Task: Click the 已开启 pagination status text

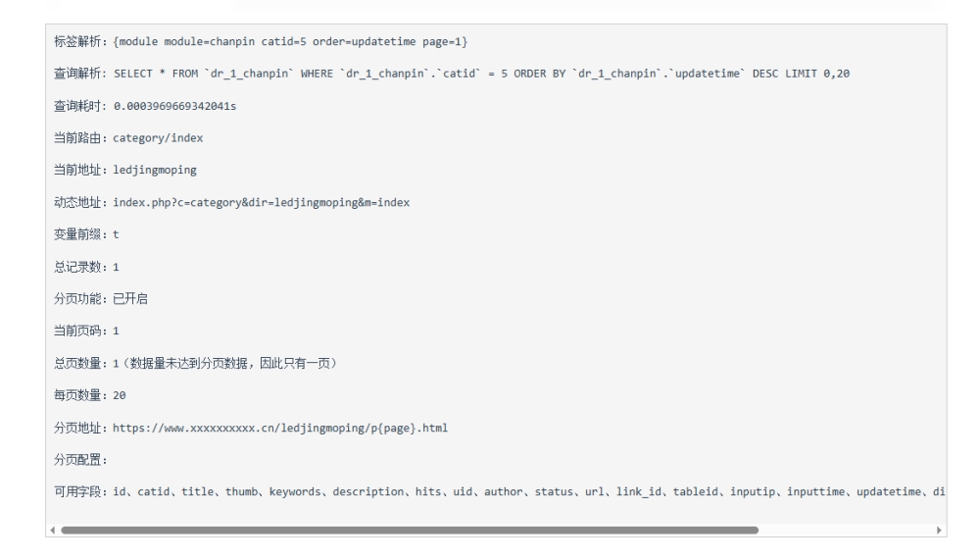Action: (130, 299)
